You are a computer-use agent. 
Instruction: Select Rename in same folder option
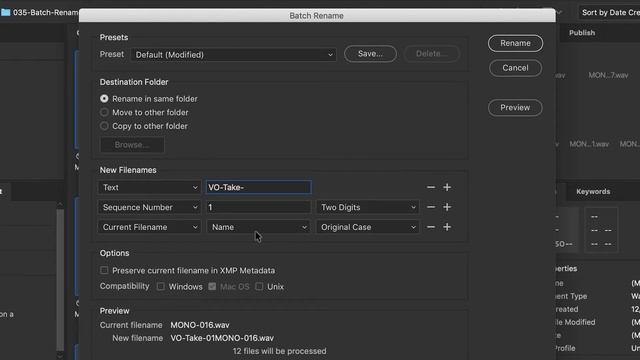[x=104, y=99]
